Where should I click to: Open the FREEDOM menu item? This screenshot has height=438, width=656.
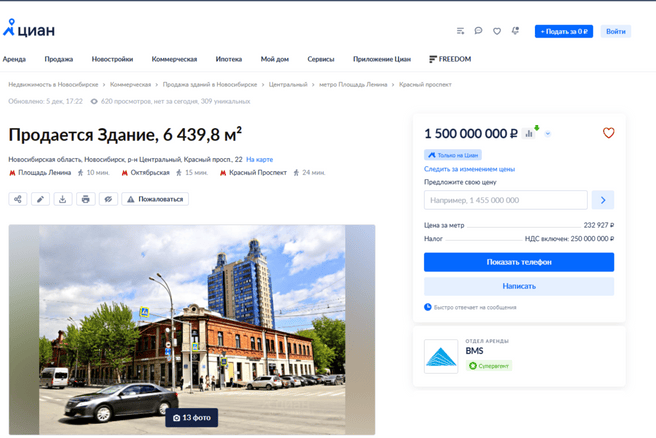pos(450,59)
